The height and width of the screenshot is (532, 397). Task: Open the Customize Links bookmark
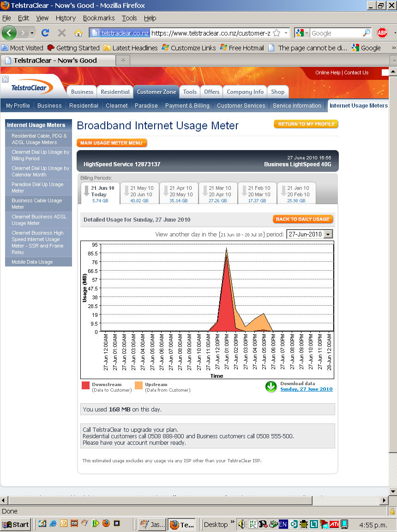188,48
